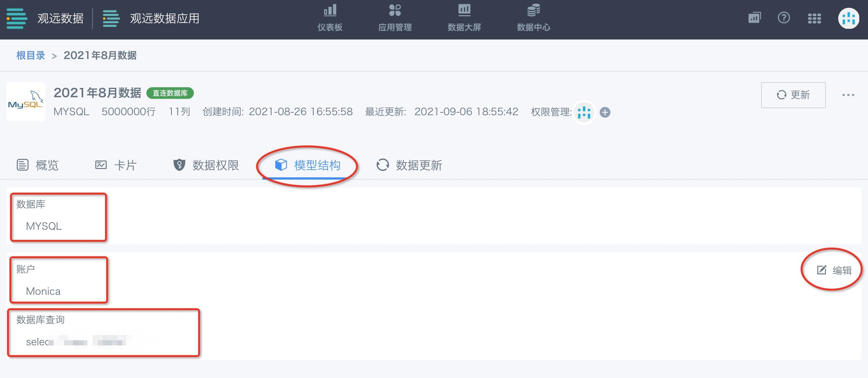Add a permission manager with plus icon
Screen dimensions: 868x378
605,112
